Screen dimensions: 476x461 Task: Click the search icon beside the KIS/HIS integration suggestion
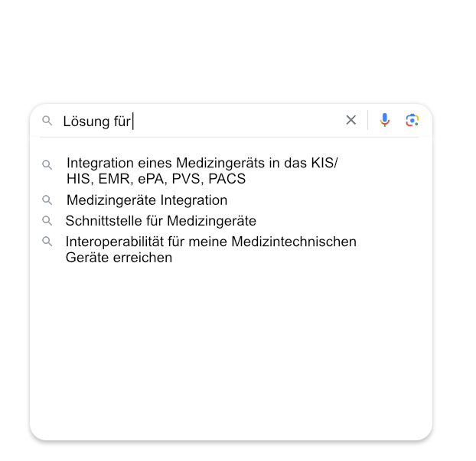point(47,164)
